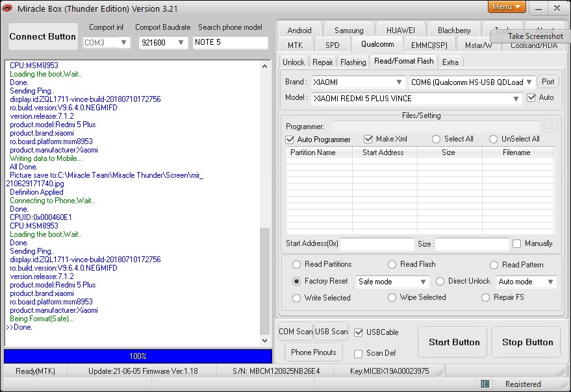
Task: Click the USB Scan button
Action: pos(331,332)
